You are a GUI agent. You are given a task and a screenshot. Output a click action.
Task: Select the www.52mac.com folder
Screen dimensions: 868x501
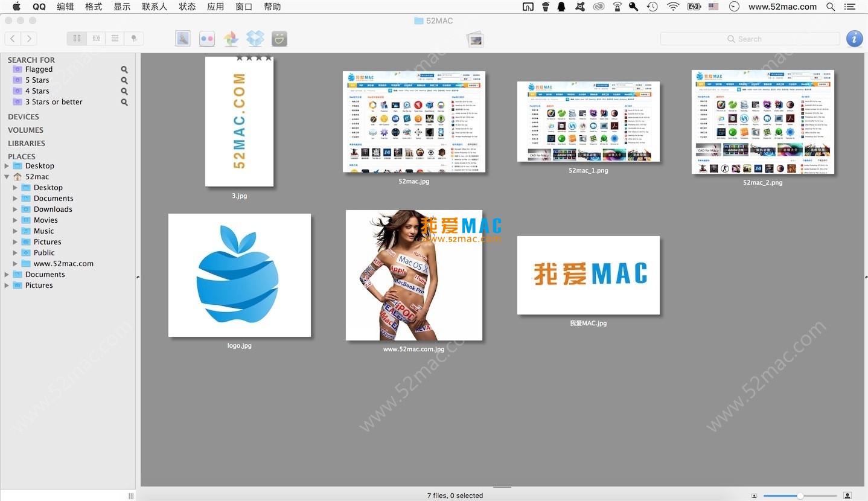click(x=63, y=264)
